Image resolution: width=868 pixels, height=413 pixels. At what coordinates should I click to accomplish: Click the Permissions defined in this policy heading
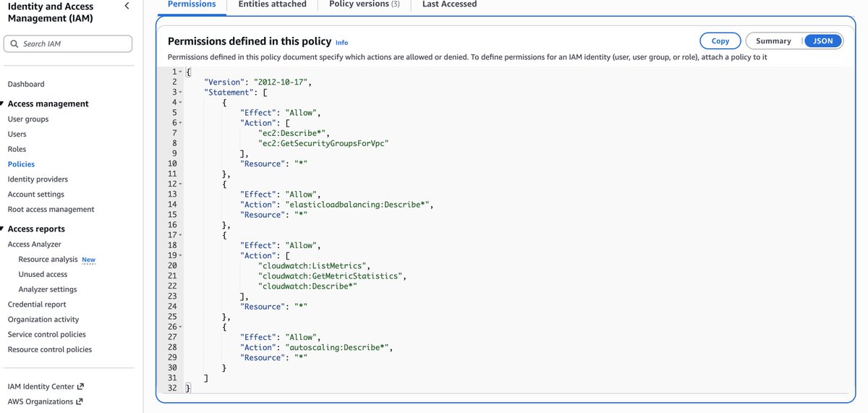click(x=250, y=42)
